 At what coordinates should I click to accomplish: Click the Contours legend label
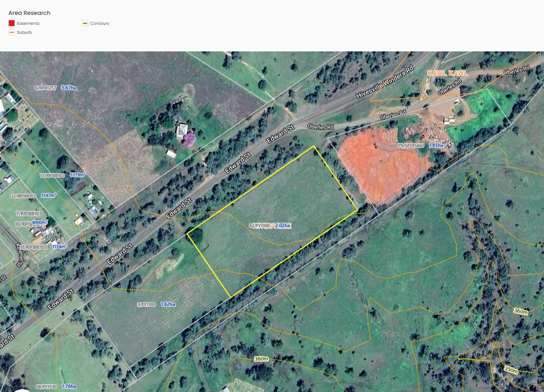point(99,23)
